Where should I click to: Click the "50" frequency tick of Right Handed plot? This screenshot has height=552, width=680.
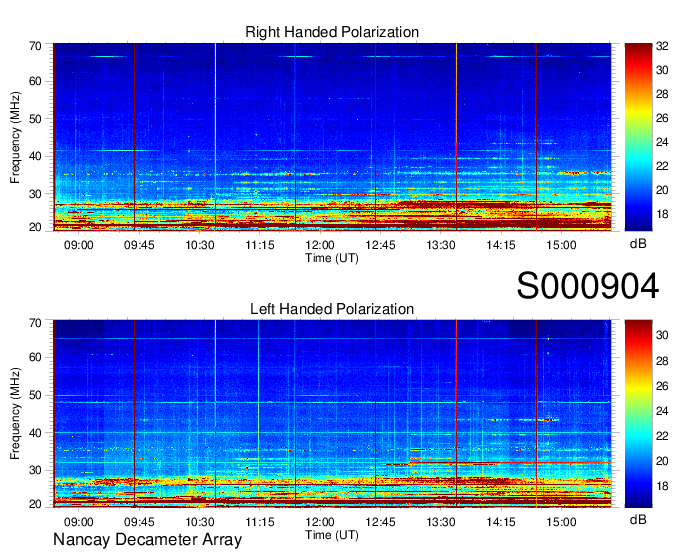pos(35,119)
